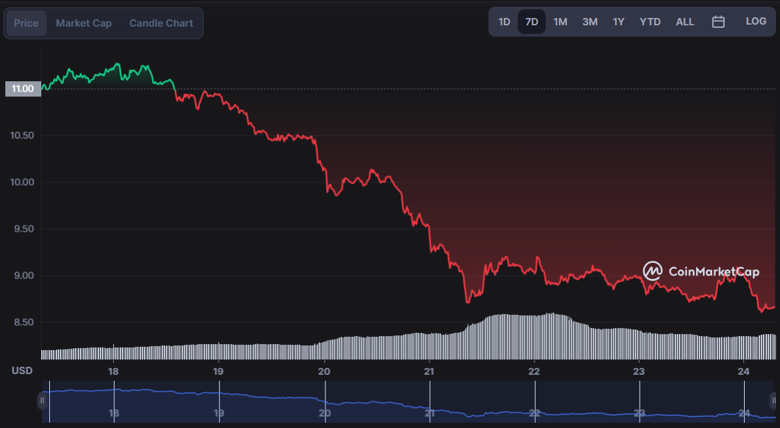Open the calendar date picker
Viewport: 780px width, 428px height.
(x=718, y=22)
